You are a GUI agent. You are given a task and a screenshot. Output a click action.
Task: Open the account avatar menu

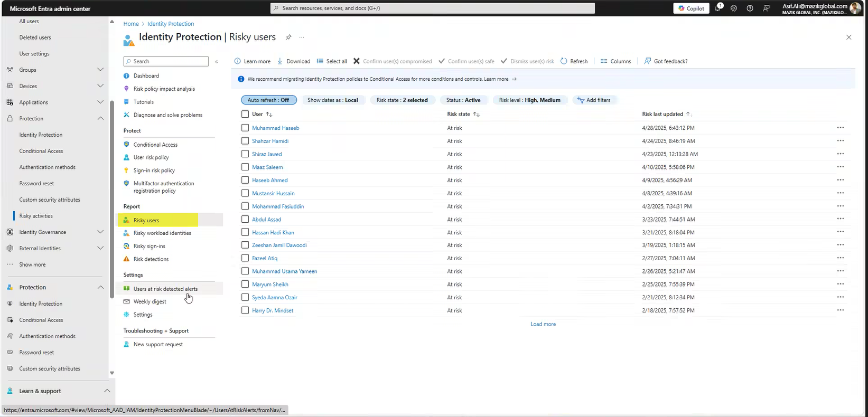(x=855, y=8)
